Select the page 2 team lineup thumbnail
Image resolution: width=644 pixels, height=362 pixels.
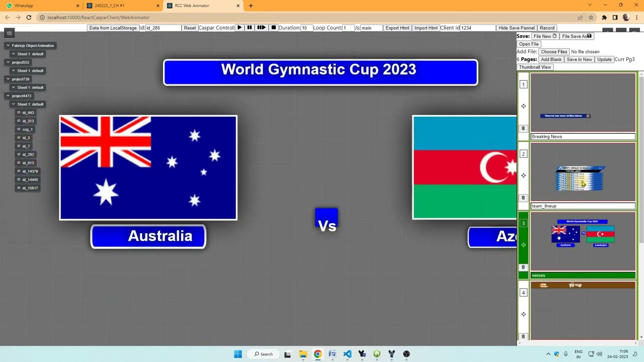583,172
